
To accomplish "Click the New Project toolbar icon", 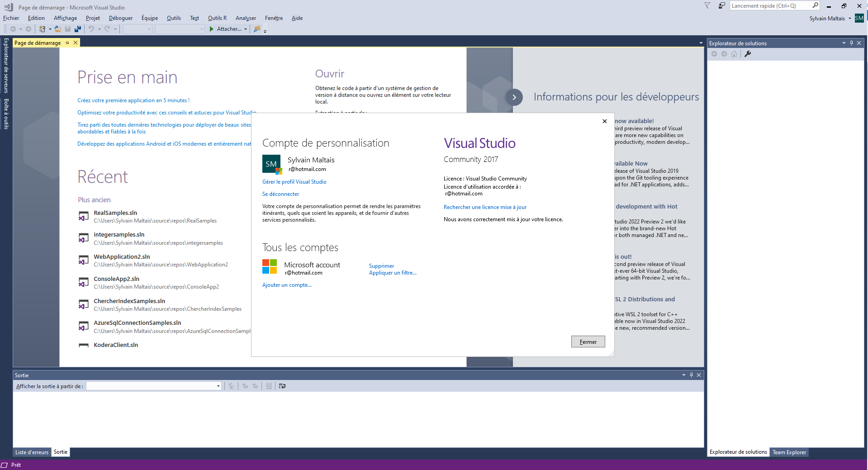I will [42, 29].
